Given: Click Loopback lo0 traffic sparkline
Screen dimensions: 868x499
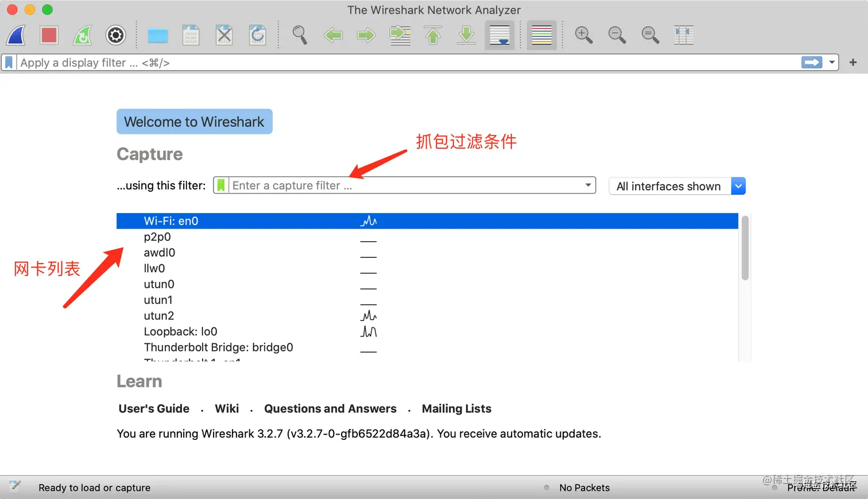Looking at the screenshot, I should 369,332.
